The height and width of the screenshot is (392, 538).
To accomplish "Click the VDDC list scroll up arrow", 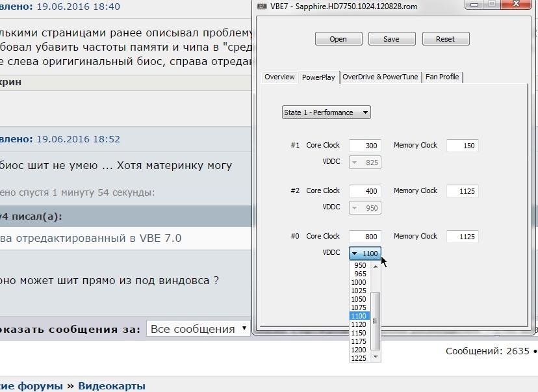I will click(x=376, y=266).
